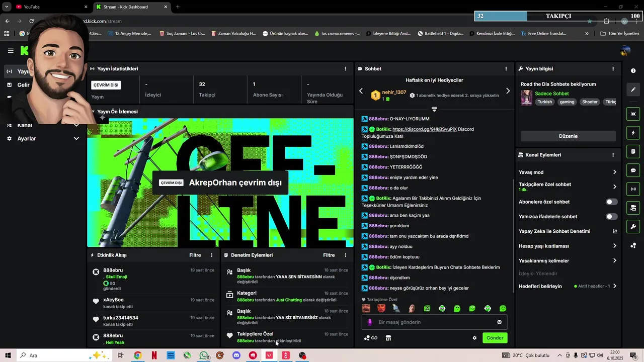Insert the first emote in Takipçilere Özel row
Viewport: 644px width, 362px height.
366,308
